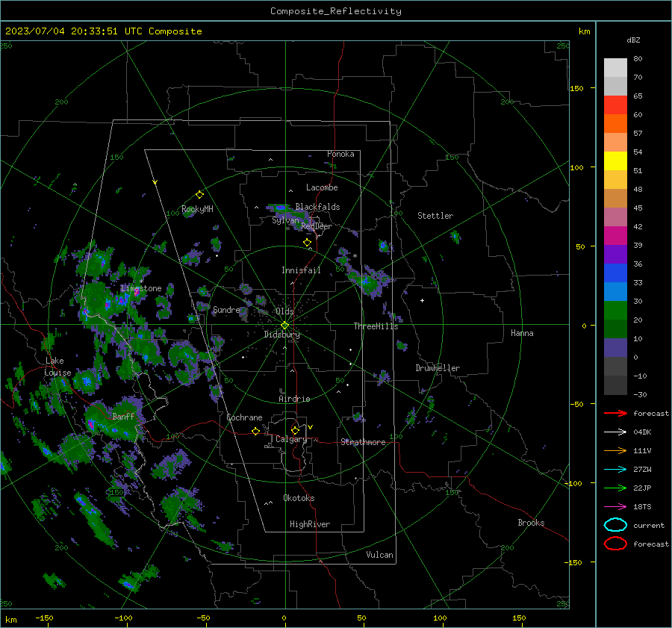
Task: Click the -30 dBZ legend value
Action: tap(640, 394)
